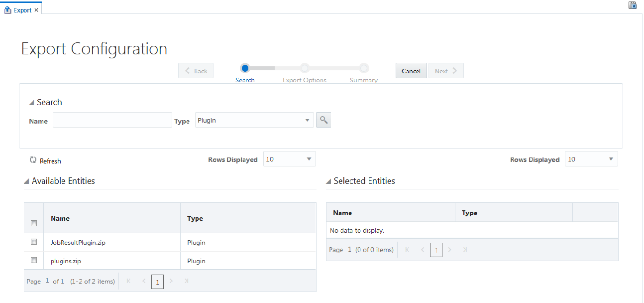Click the magnifier search icon button
Screen dimensions: 644x303
coord(323,120)
